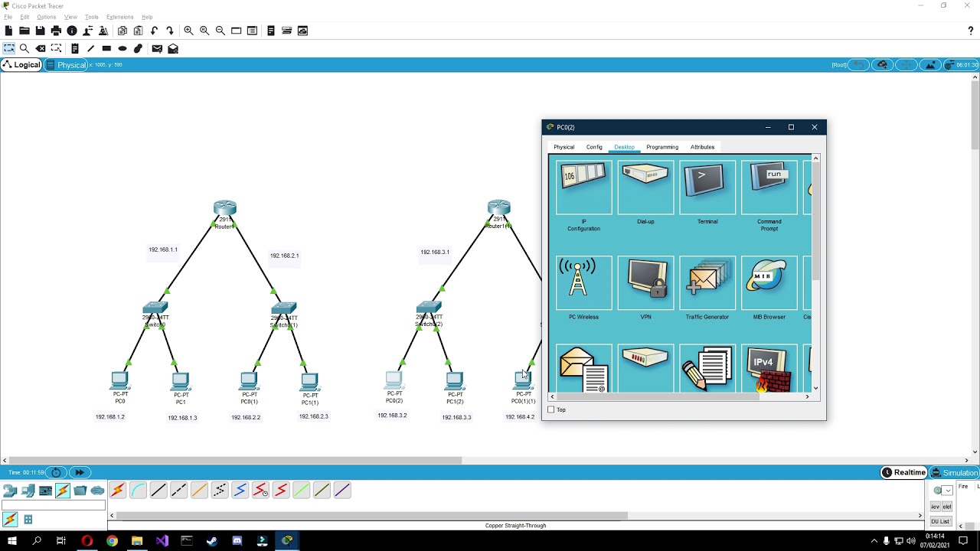
Task: Select the Console light-blue cable
Action: [x=138, y=491]
